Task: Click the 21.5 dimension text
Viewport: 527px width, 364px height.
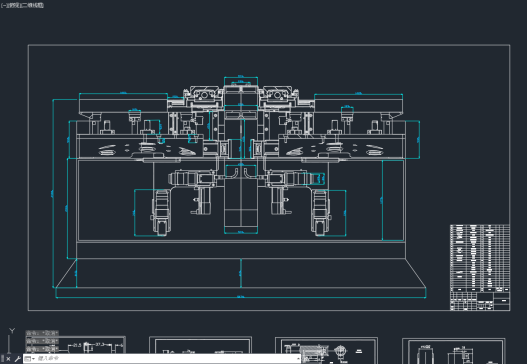Action: coord(77,345)
